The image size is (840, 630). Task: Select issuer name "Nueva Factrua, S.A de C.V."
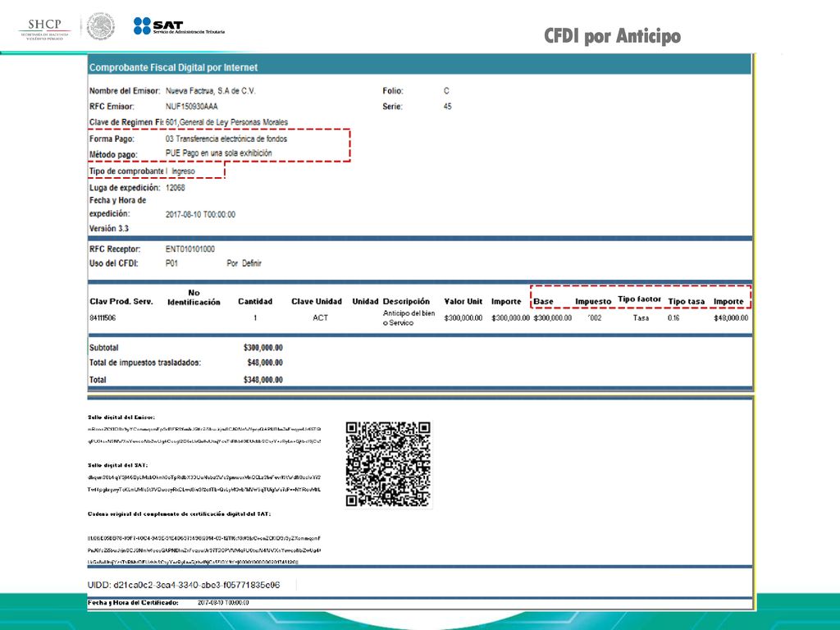tap(211, 91)
